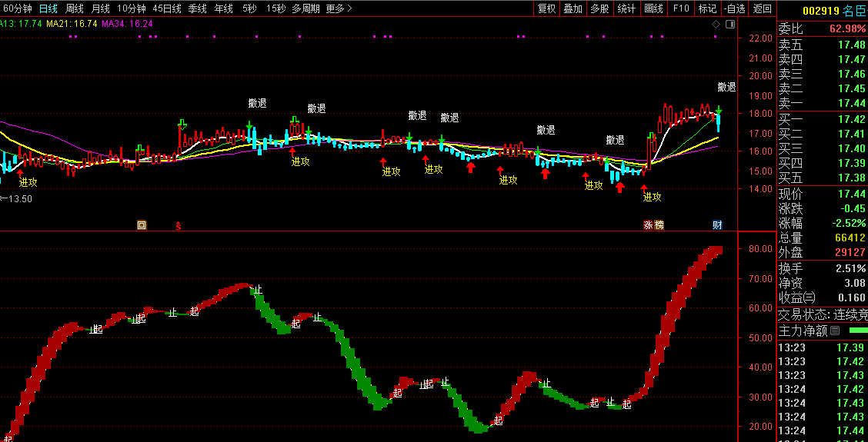Click the 标记 mark button
868x442 pixels.
(707, 8)
